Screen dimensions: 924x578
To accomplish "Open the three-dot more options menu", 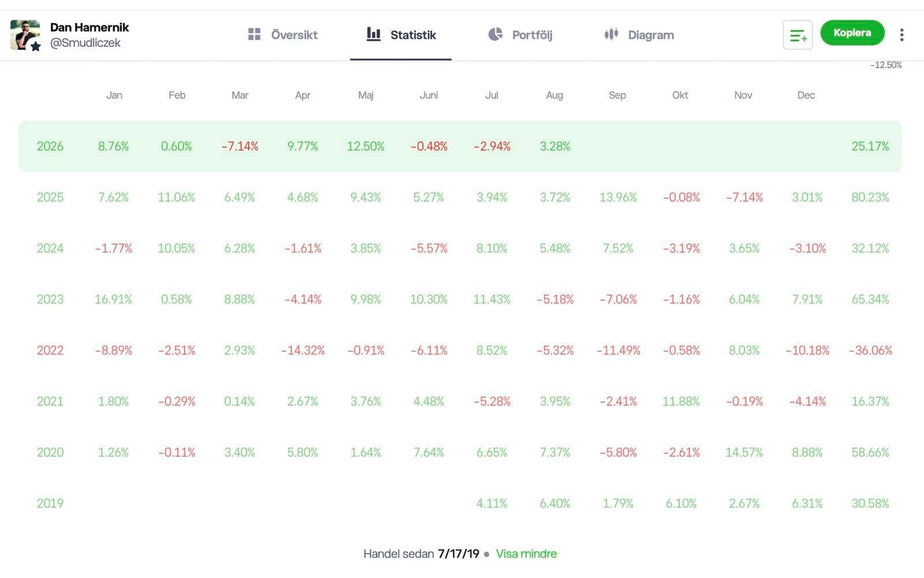I will pyautogui.click(x=901, y=35).
